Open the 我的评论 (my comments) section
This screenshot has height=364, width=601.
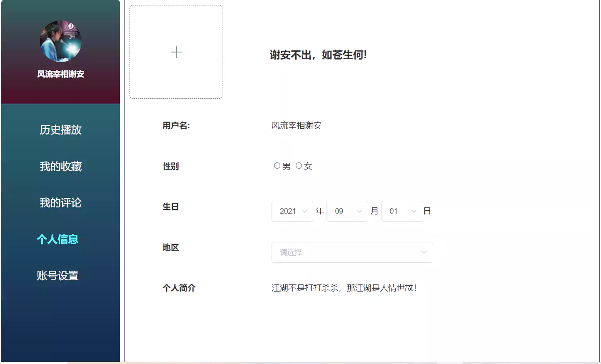click(60, 203)
